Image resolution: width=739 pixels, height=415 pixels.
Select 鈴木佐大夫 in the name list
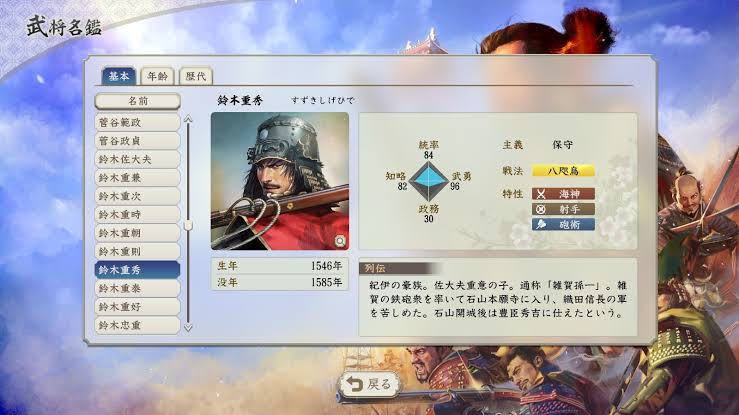137,159
